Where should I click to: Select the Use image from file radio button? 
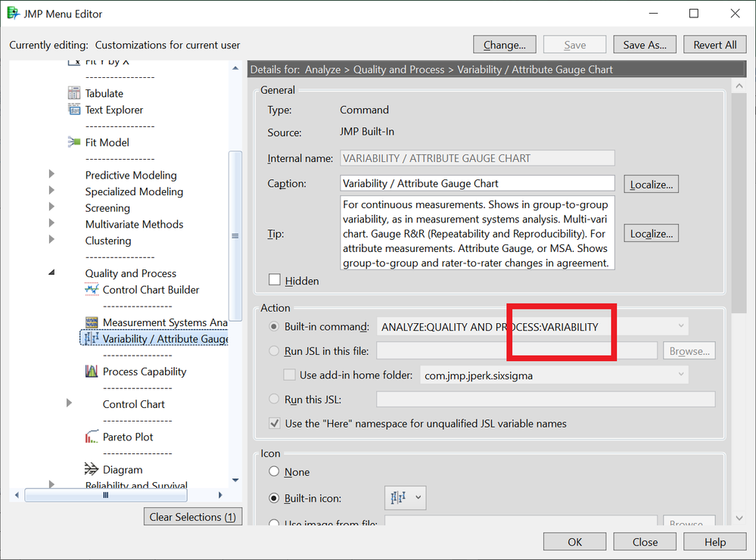coord(274,523)
